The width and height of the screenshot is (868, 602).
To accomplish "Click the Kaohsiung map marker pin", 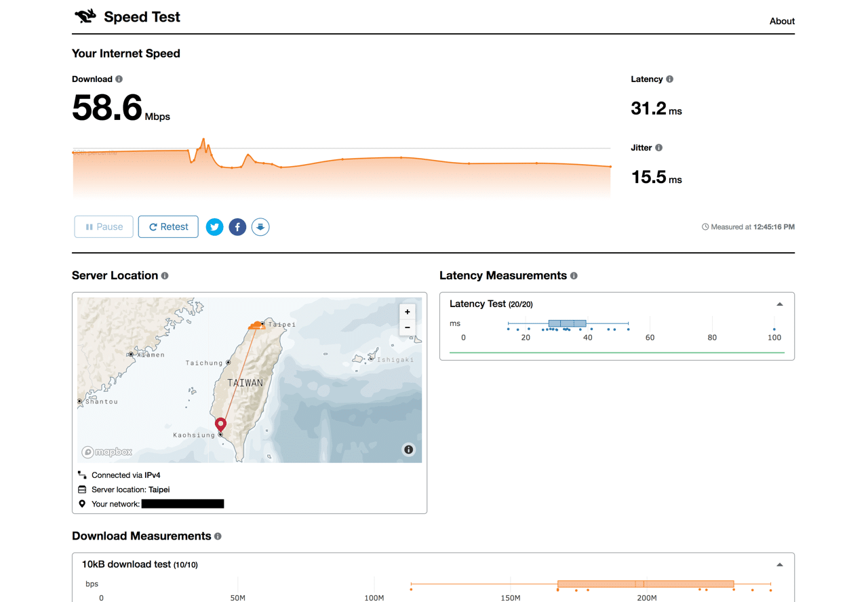I will click(x=220, y=423).
